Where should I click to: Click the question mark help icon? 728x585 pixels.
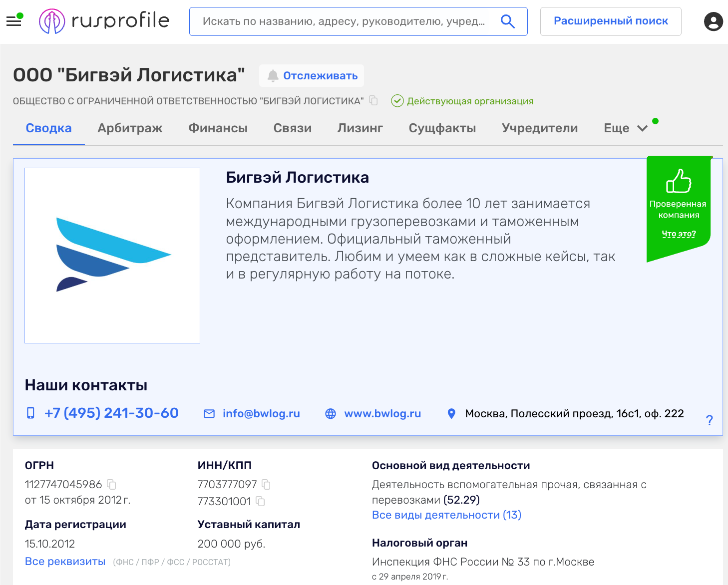pos(709,420)
